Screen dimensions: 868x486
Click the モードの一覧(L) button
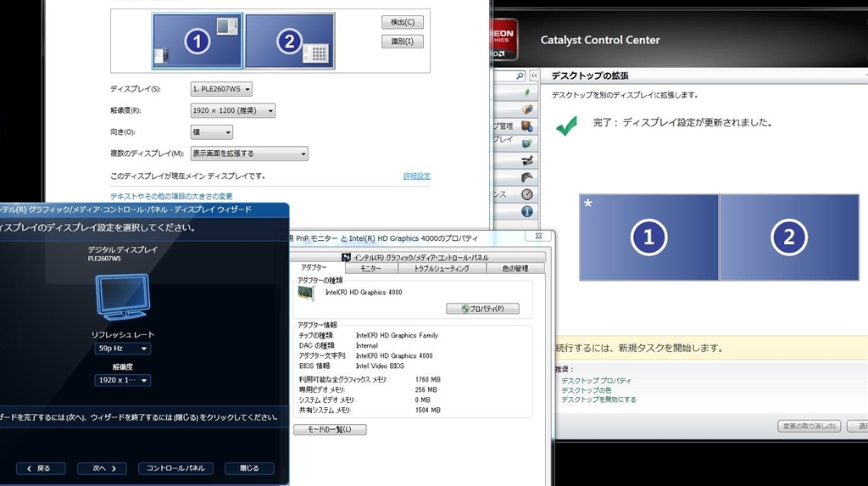point(330,430)
